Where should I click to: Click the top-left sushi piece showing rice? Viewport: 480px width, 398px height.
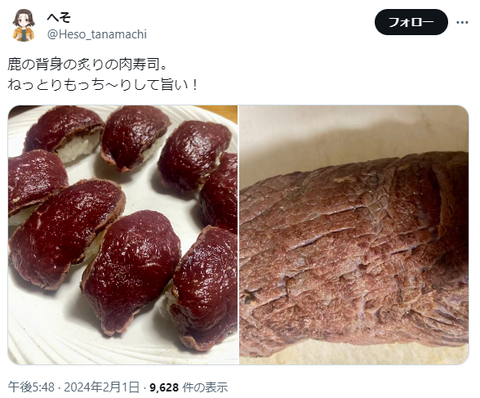tap(65, 133)
